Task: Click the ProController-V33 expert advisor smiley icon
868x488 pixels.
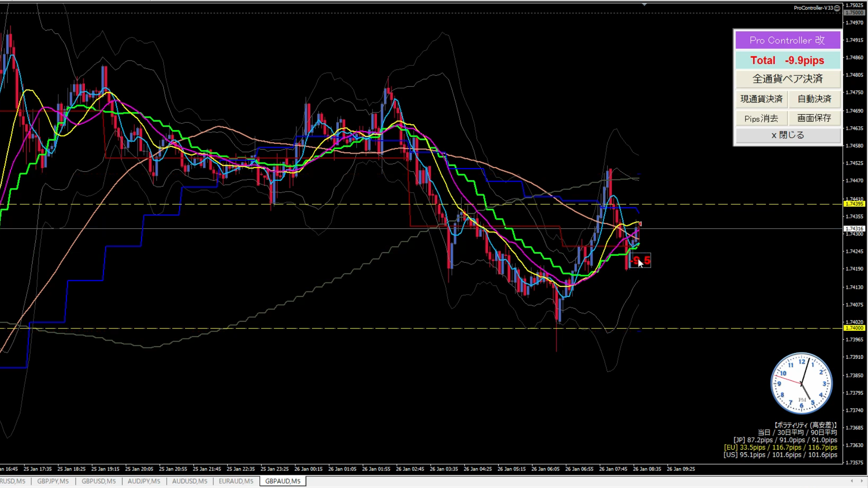Action: coord(837,8)
